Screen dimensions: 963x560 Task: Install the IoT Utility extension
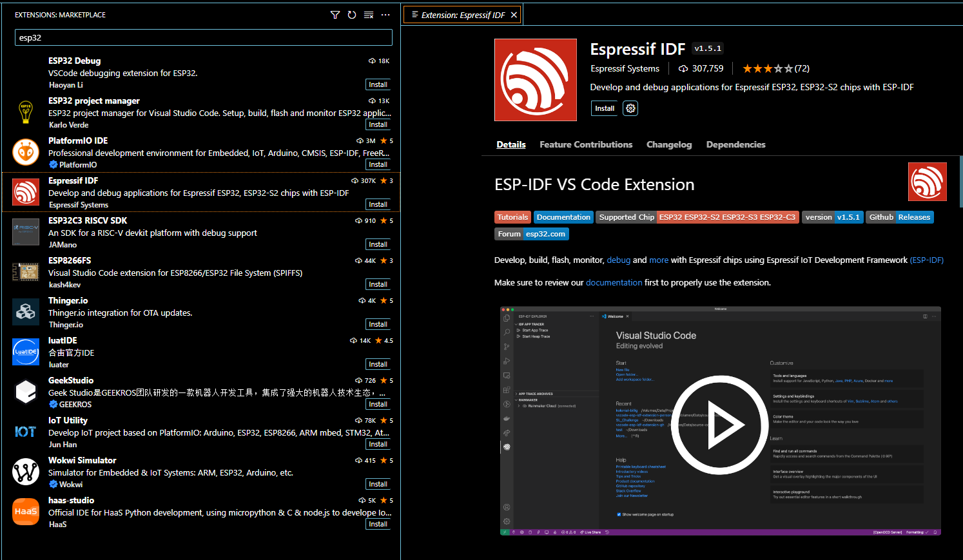click(378, 444)
